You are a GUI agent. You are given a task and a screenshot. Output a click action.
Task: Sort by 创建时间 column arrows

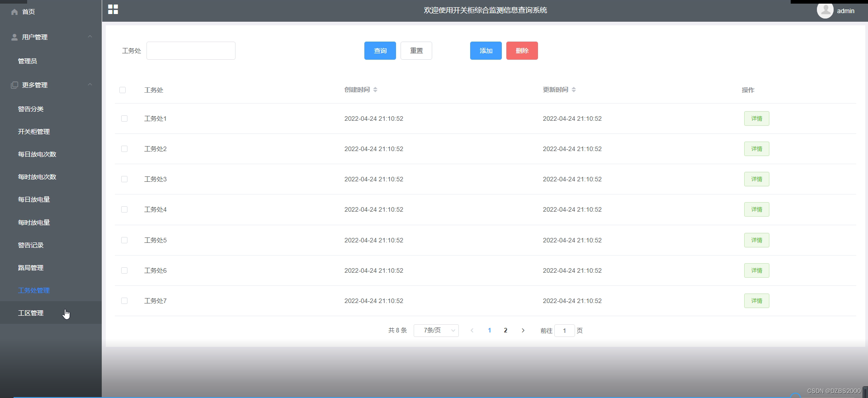tap(375, 90)
